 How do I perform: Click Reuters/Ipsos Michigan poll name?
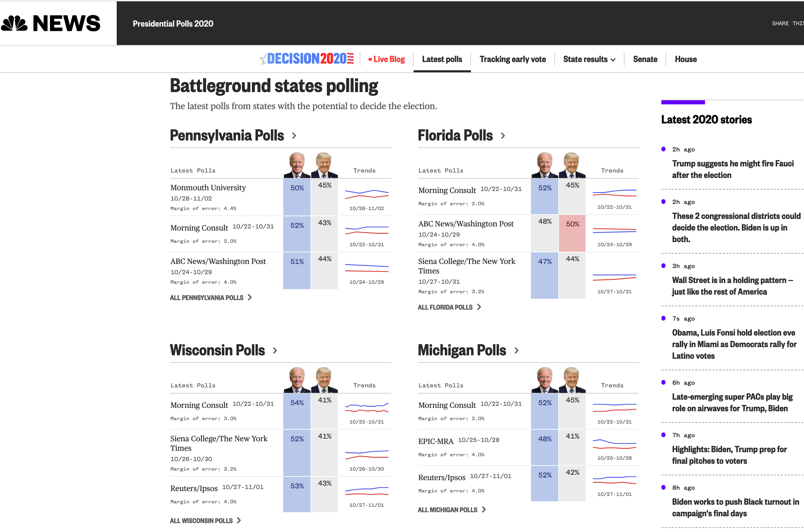(442, 478)
